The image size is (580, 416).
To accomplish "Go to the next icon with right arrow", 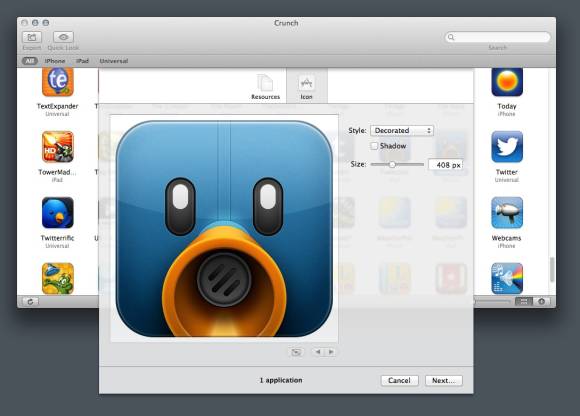I will [331, 352].
